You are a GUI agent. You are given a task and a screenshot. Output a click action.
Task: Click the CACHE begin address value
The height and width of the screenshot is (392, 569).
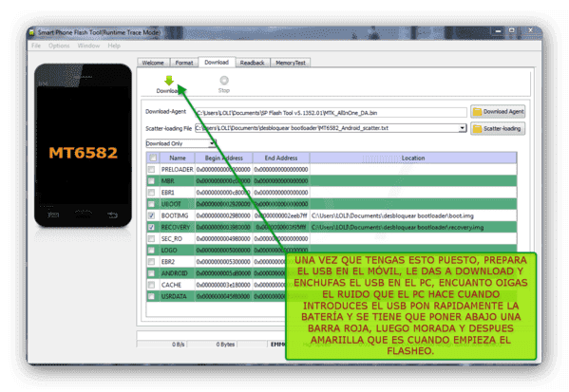click(223, 285)
